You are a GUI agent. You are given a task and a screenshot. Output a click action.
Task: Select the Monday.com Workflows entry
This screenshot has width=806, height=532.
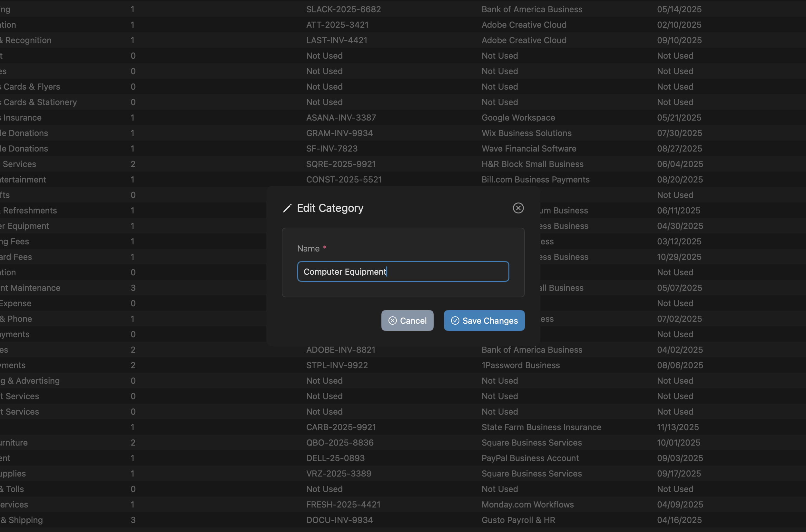pos(527,504)
